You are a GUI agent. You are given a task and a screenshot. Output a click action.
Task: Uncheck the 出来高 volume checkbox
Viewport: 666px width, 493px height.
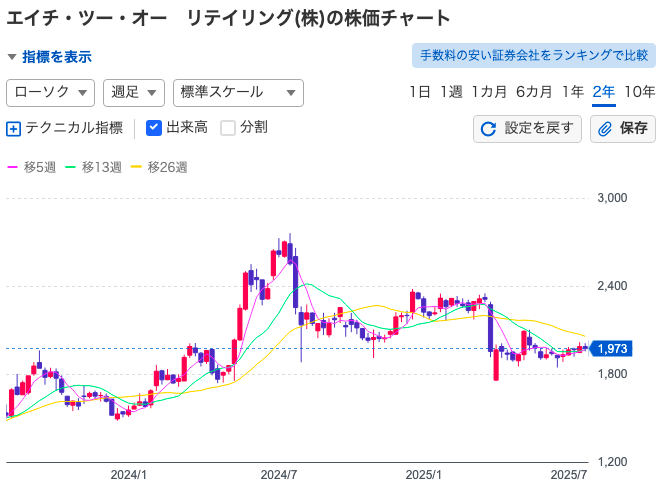(x=153, y=127)
